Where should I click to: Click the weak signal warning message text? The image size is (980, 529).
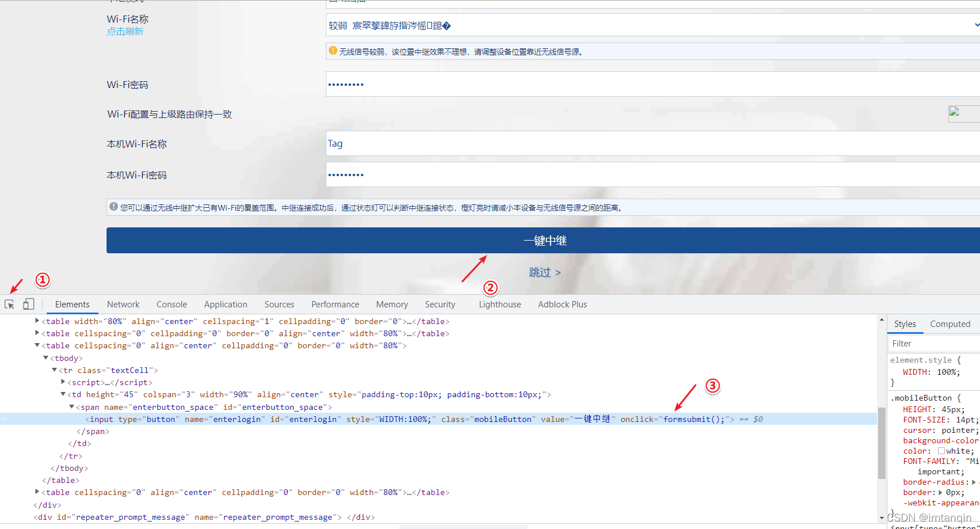tap(462, 52)
